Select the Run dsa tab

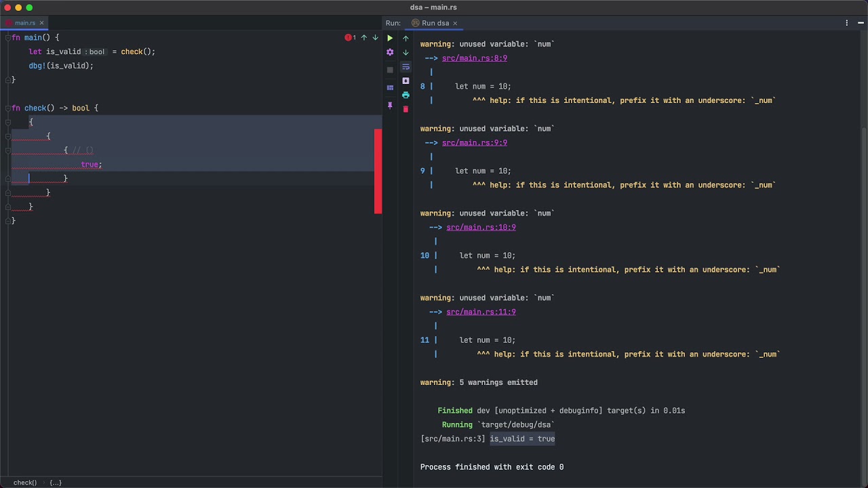pos(435,23)
